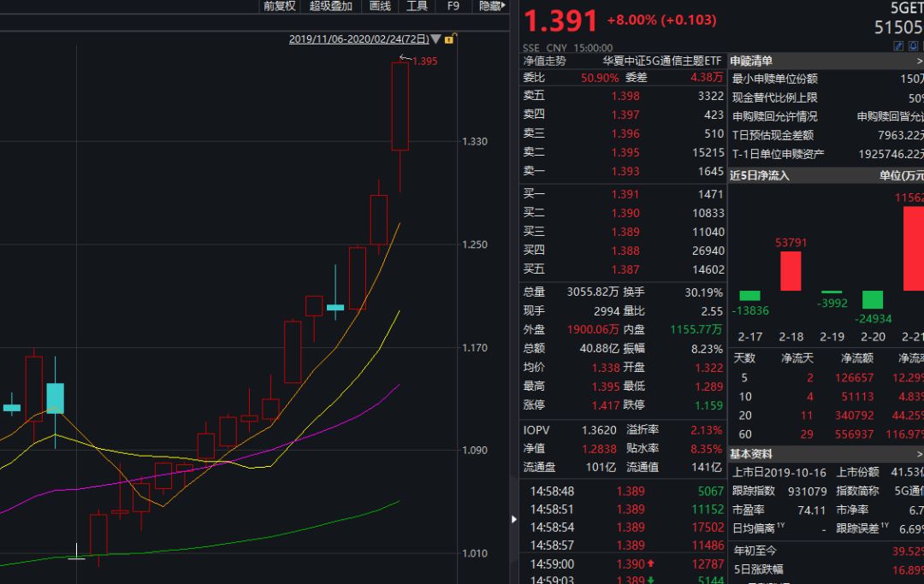The width and height of the screenshot is (924, 584).
Task: Open the date range dropdown triangle
Action: point(435,39)
